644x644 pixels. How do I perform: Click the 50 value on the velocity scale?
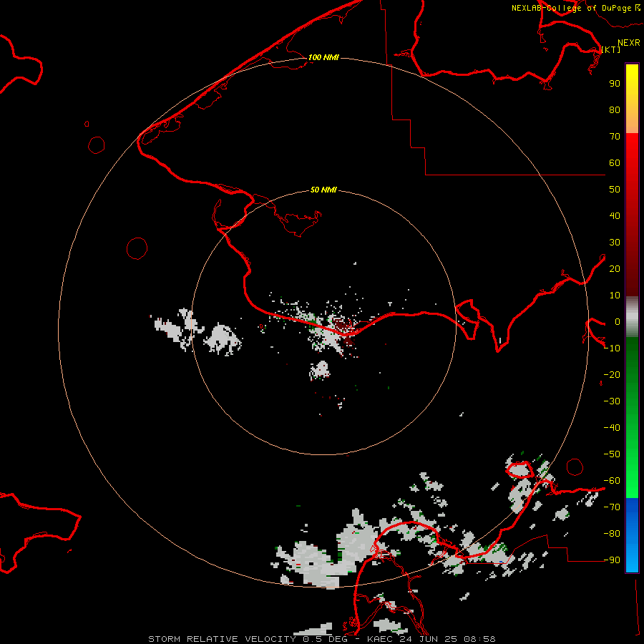click(615, 190)
